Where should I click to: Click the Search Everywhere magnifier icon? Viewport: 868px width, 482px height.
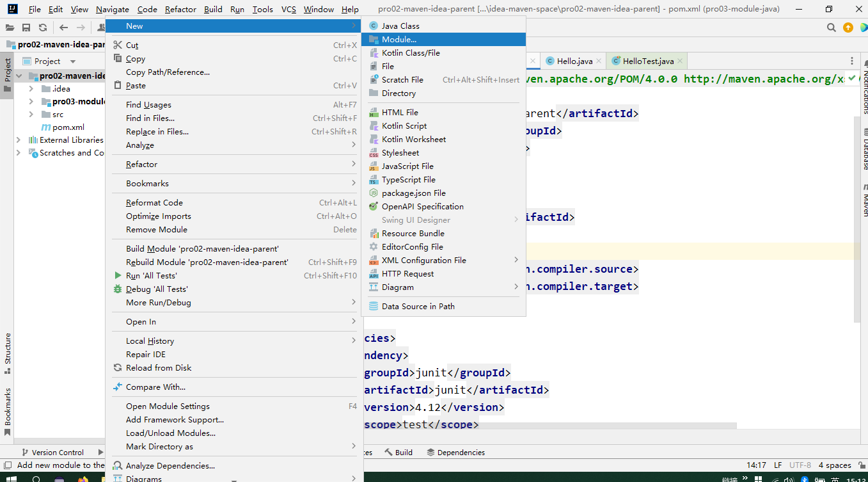coord(832,28)
